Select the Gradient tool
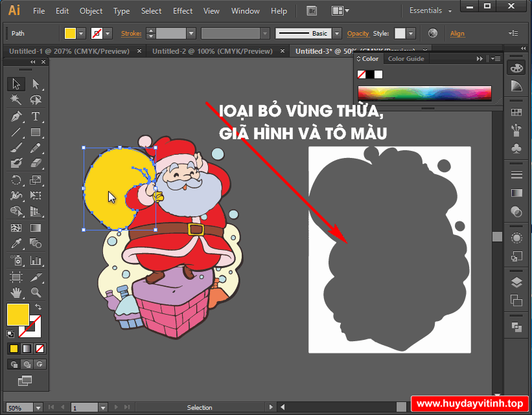532x415 pixels. point(36,227)
